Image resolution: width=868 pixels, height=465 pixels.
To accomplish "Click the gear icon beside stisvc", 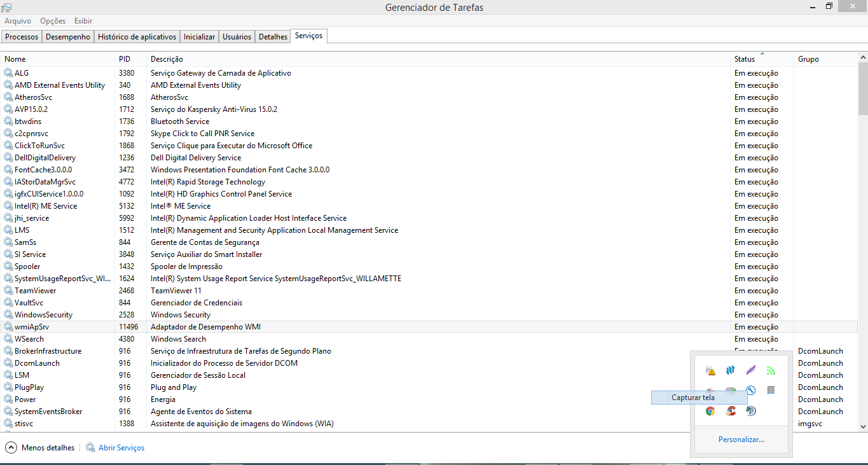I will pyautogui.click(x=8, y=424).
